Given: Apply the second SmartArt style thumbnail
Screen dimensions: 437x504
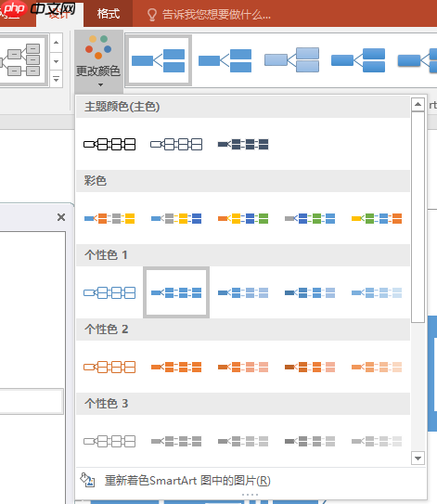Looking at the screenshot, I should (x=225, y=60).
